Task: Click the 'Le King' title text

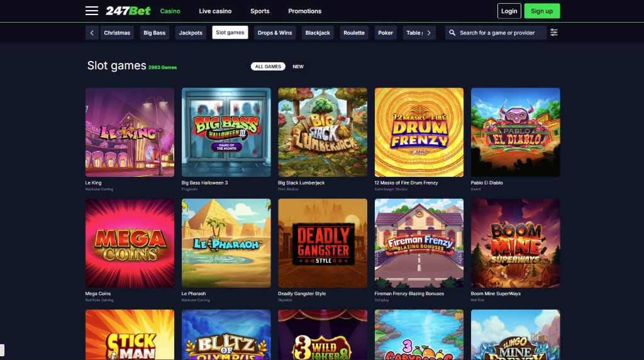Action: [93, 183]
